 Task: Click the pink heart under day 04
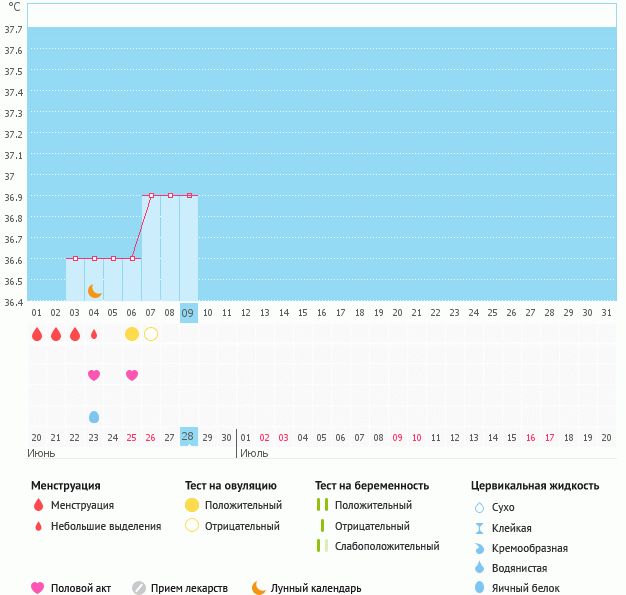[x=94, y=376]
